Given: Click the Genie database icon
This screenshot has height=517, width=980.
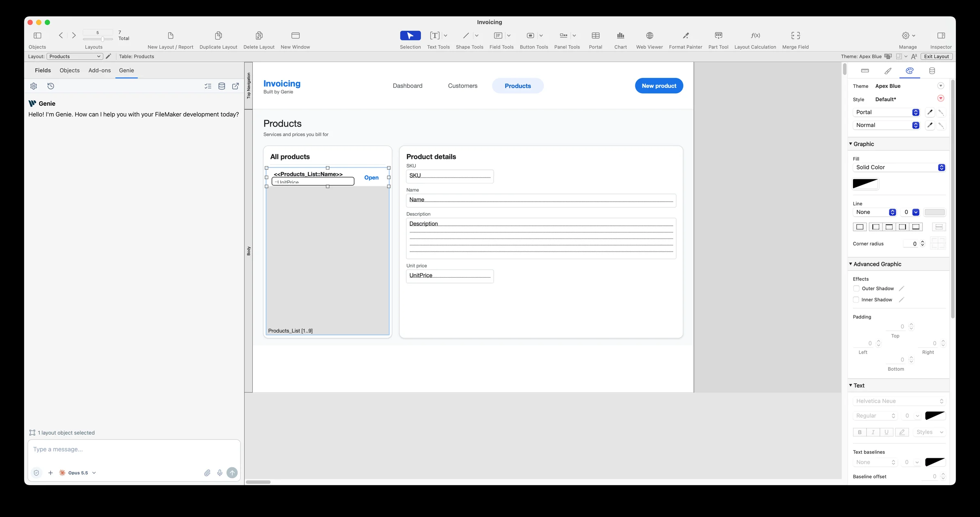Looking at the screenshot, I should coord(222,86).
